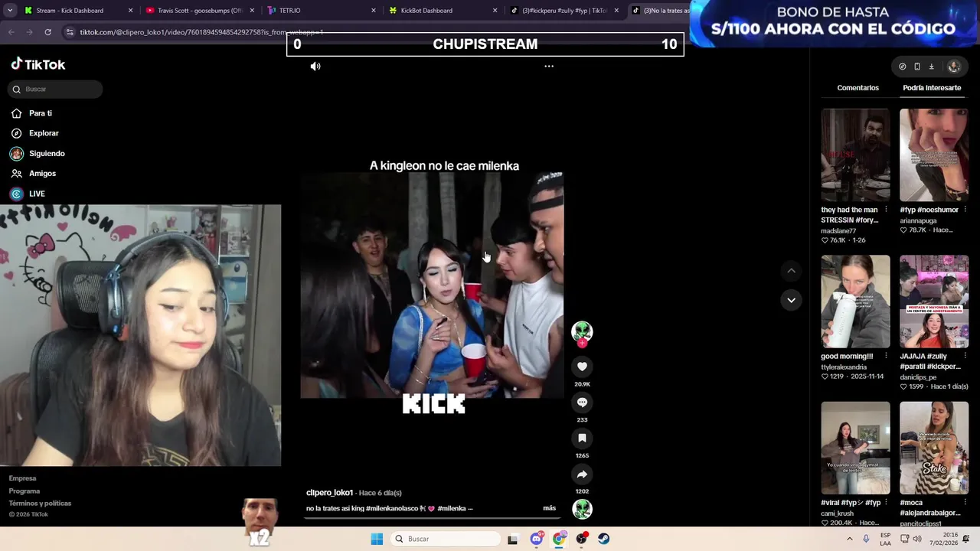Switch to the TETR.IO browser tab
Screen dimensions: 980x551
tap(322, 11)
